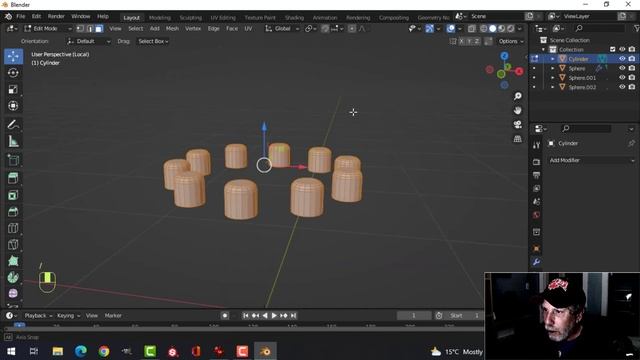Select the Poly Build tool
Viewport: 640px width, 360px height.
[x=13, y=261]
